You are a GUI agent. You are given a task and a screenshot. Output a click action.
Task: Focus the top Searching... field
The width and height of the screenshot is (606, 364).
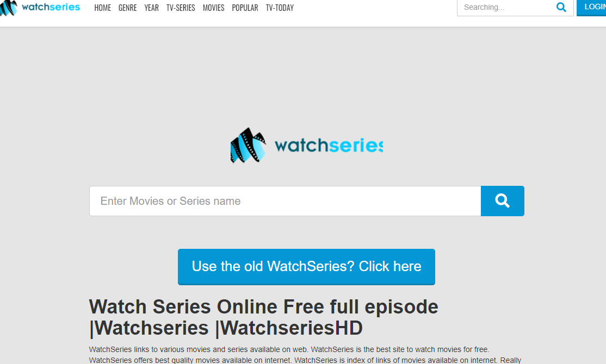coord(506,7)
